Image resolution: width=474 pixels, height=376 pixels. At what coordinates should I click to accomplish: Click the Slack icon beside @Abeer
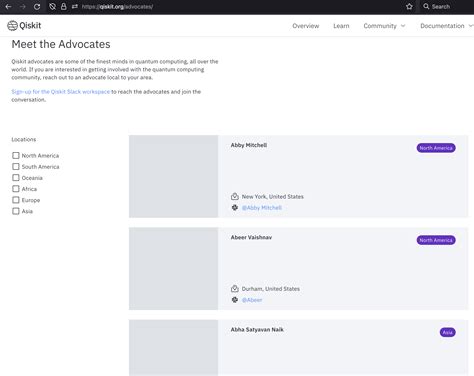(235, 300)
